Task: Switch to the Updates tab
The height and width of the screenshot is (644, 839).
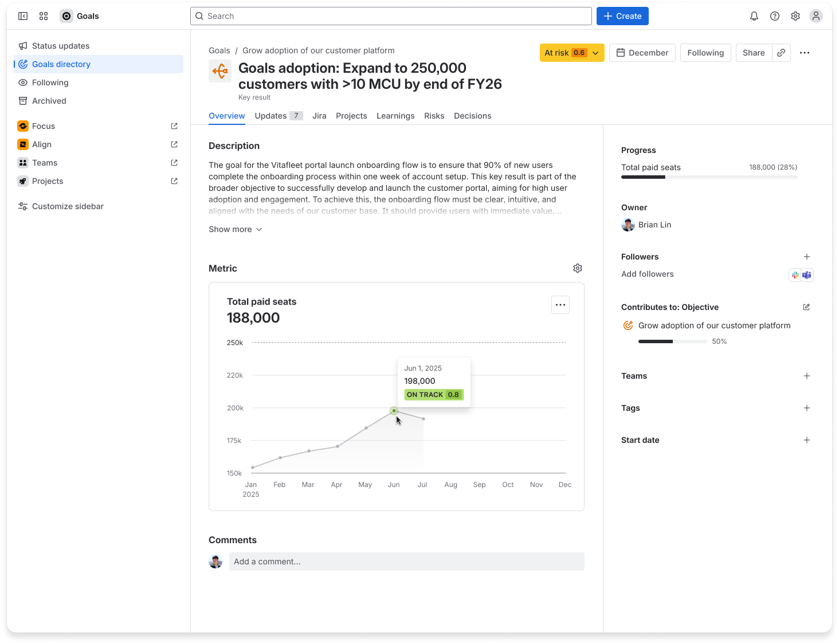Action: (x=270, y=116)
